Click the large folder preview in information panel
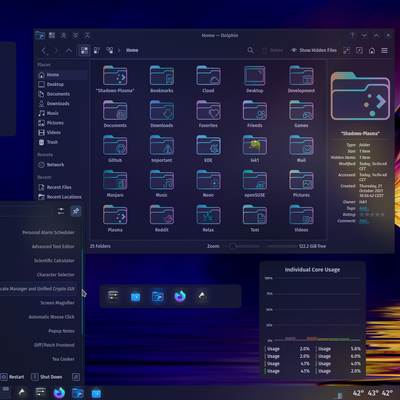Image resolution: width=400 pixels, height=400 pixels. point(360,97)
